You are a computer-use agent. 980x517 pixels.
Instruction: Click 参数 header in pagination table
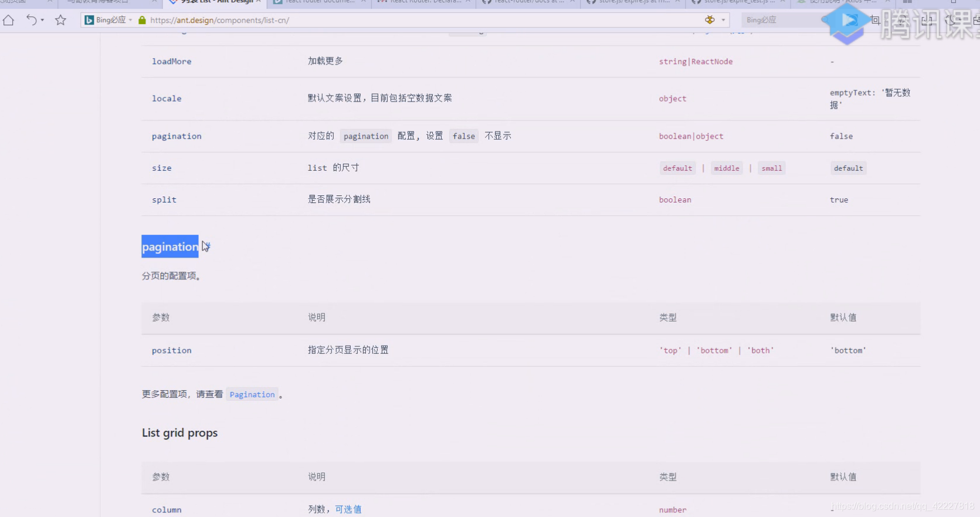pos(161,317)
